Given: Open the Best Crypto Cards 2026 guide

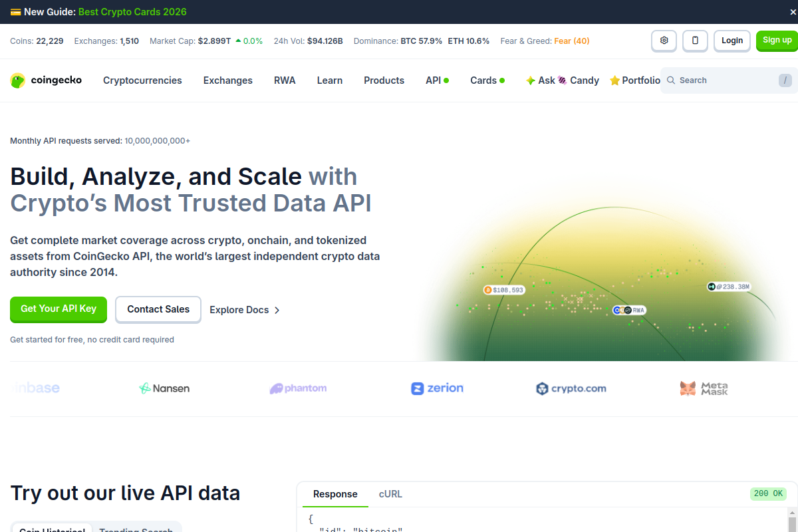Looking at the screenshot, I should point(132,12).
